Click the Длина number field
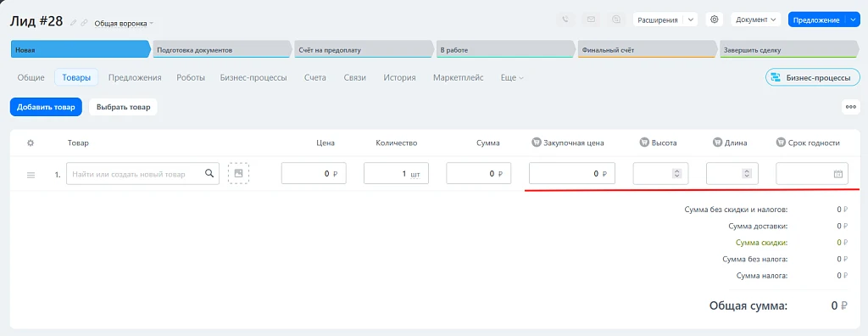 point(732,174)
